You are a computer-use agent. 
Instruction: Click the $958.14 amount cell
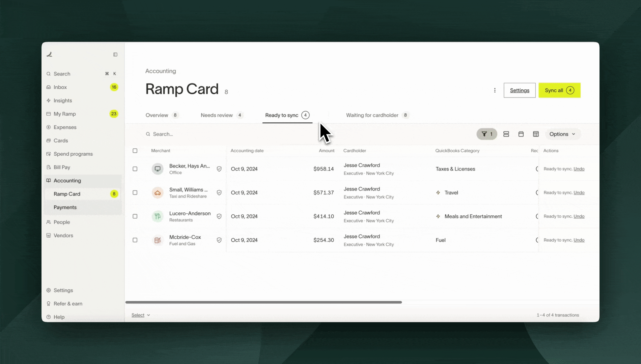click(324, 169)
